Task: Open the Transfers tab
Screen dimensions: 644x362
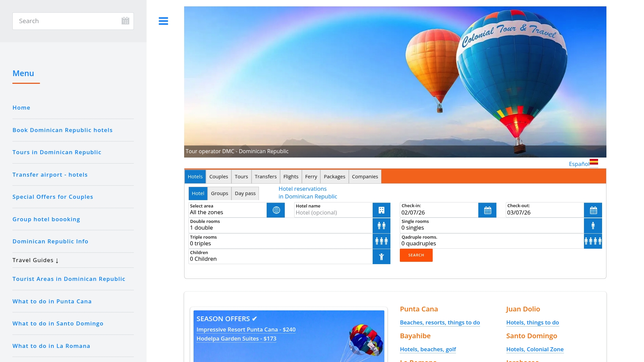Action: (266, 177)
